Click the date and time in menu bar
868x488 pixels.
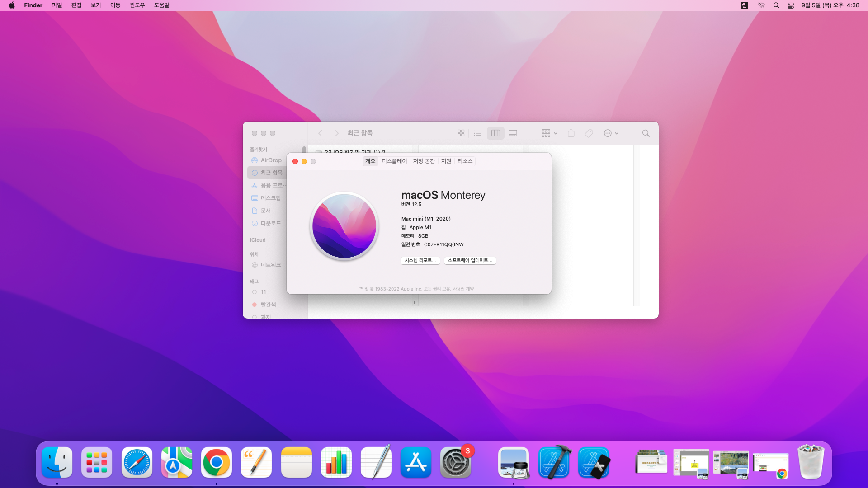[x=830, y=5]
